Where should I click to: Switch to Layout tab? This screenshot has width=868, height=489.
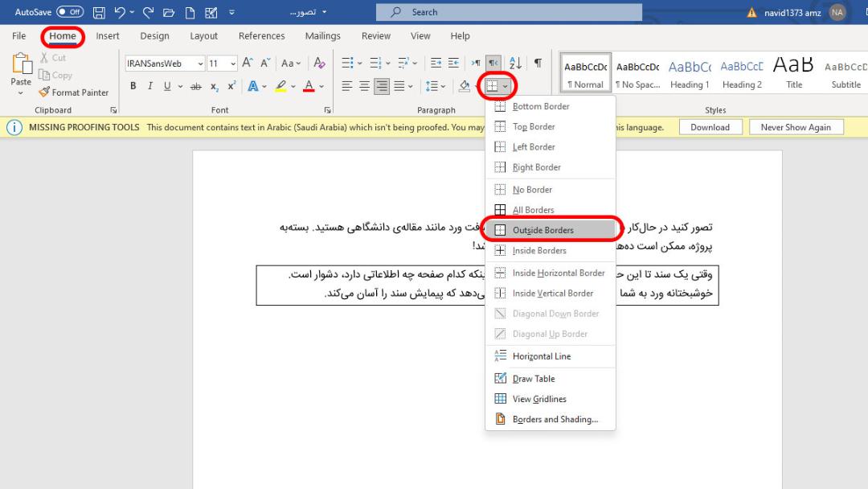coord(203,36)
